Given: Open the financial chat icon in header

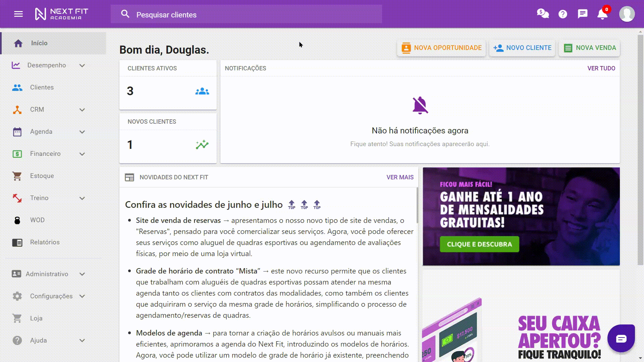Looking at the screenshot, I should 542,14.
